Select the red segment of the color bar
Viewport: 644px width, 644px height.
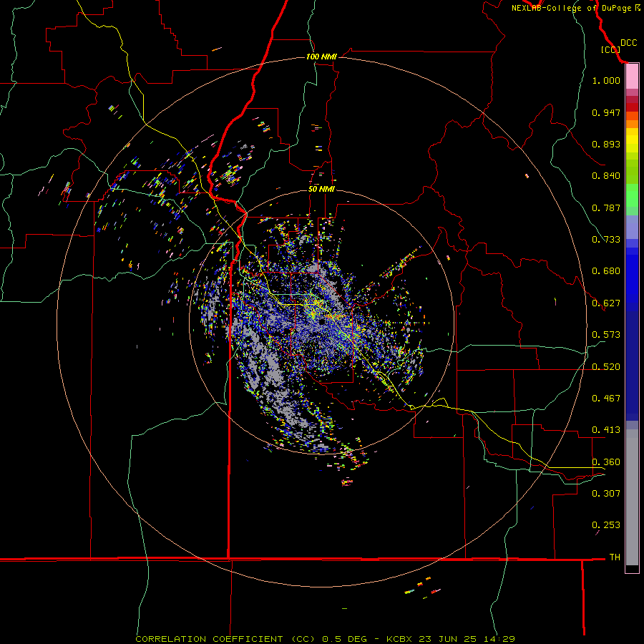pos(632,107)
